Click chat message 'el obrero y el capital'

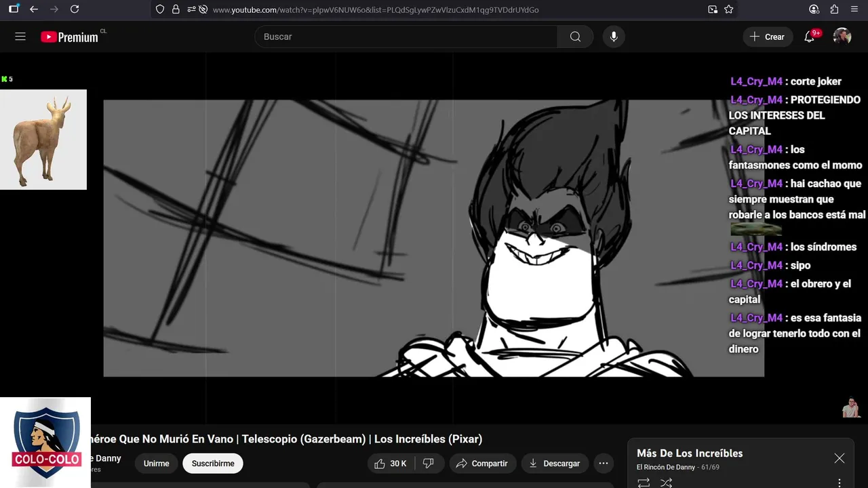coord(790,291)
